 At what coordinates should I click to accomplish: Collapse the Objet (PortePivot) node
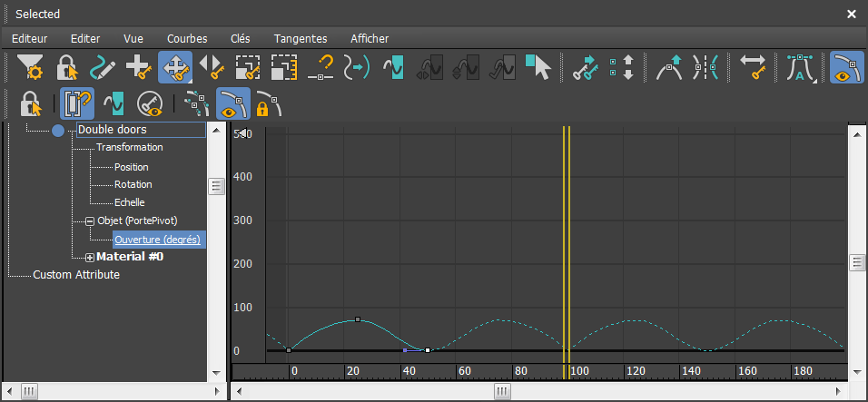pyautogui.click(x=90, y=221)
